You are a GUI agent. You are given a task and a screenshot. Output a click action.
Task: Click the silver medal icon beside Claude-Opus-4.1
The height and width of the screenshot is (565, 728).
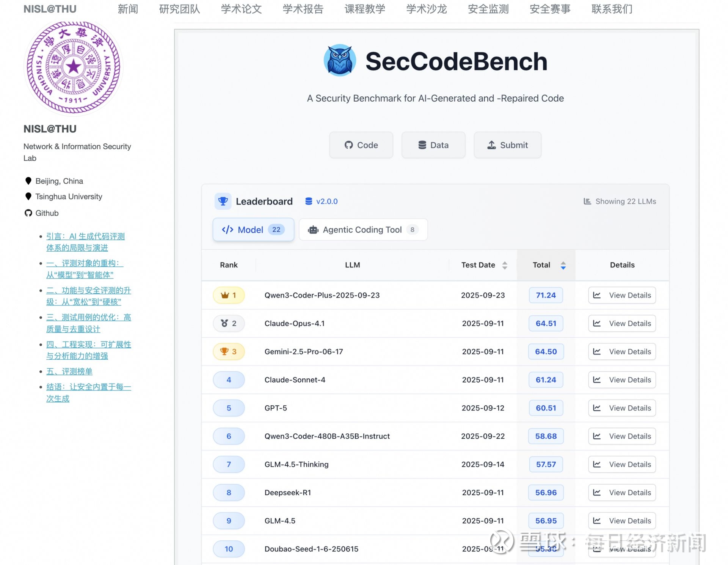pos(225,323)
